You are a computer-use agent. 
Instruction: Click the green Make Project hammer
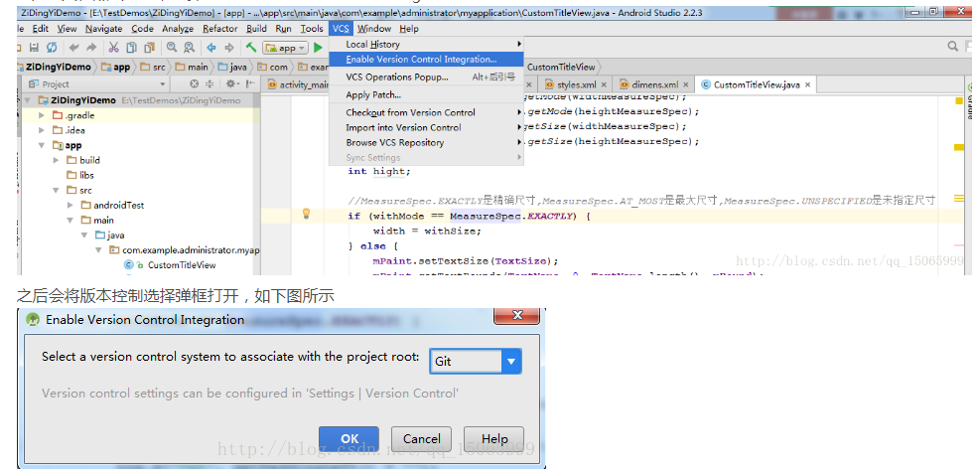point(251,48)
